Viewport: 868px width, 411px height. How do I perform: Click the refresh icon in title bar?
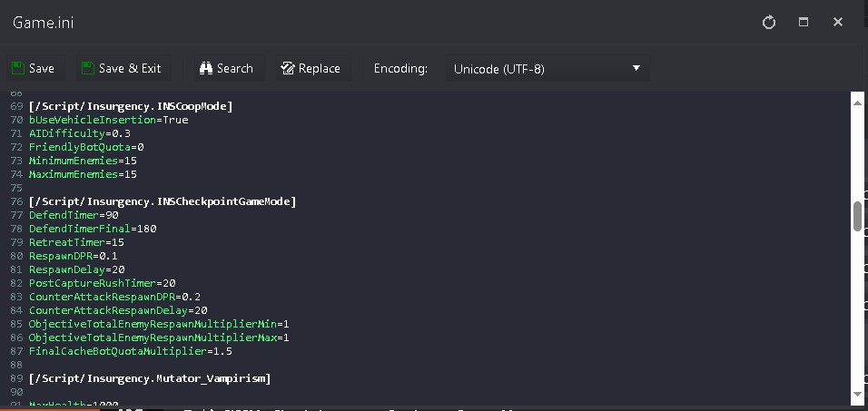[769, 23]
